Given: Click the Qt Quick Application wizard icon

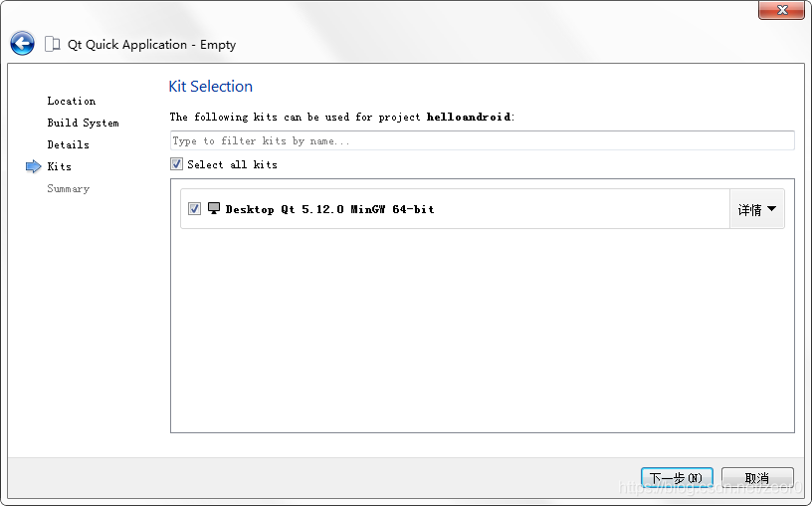Looking at the screenshot, I should 53,44.
